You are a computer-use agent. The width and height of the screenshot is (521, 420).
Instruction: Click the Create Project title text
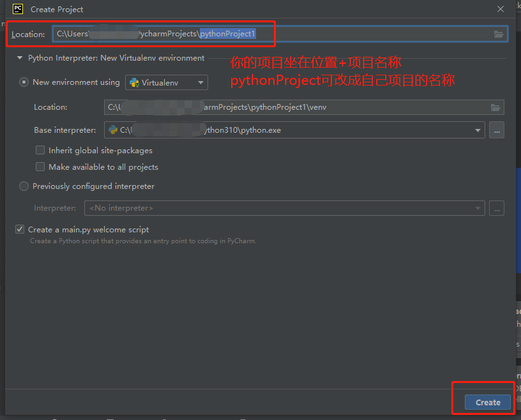tap(57, 10)
